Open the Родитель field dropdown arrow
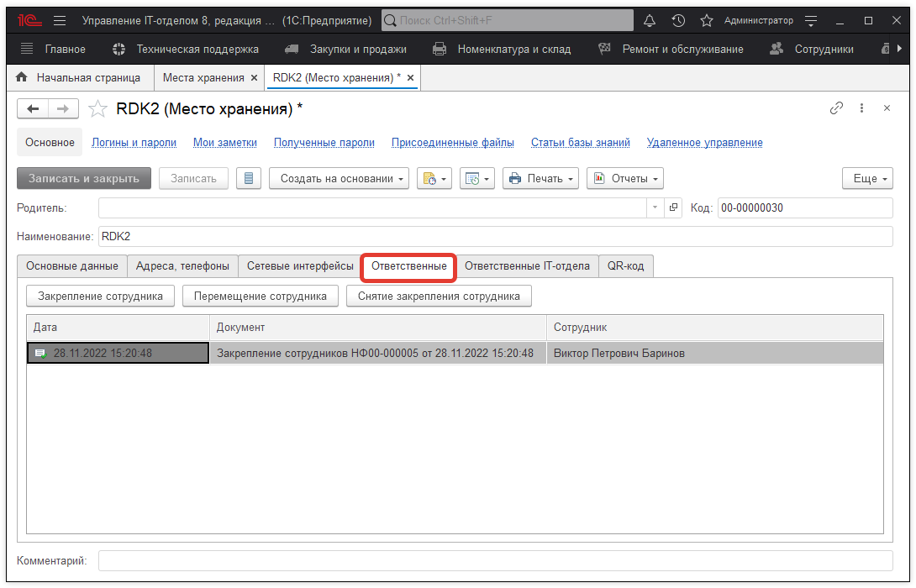This screenshot has width=916, height=588. tap(655, 207)
